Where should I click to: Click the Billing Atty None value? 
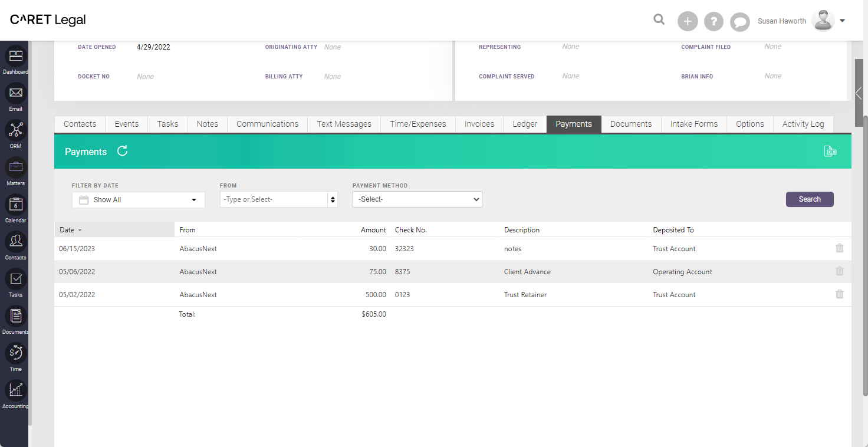[x=333, y=77]
